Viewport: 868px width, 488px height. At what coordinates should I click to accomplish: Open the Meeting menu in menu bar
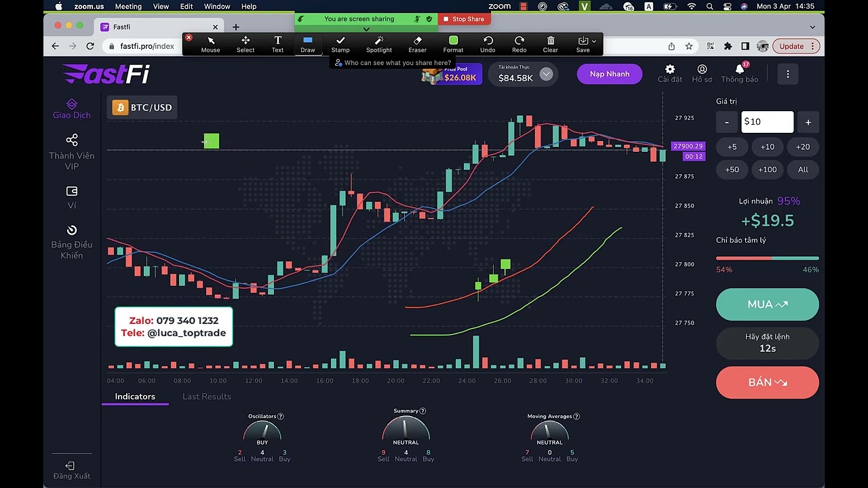[x=128, y=6]
